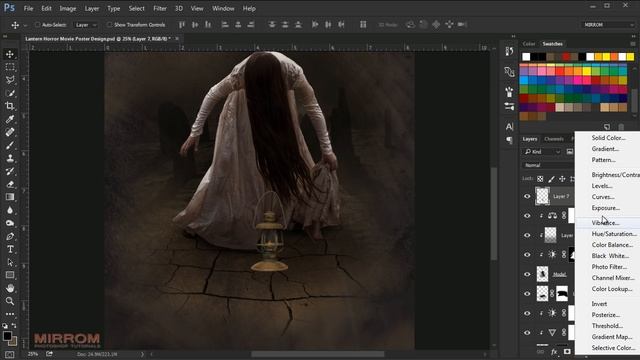The width and height of the screenshot is (640, 360).
Task: Switch to the Channels tab
Action: [554, 139]
